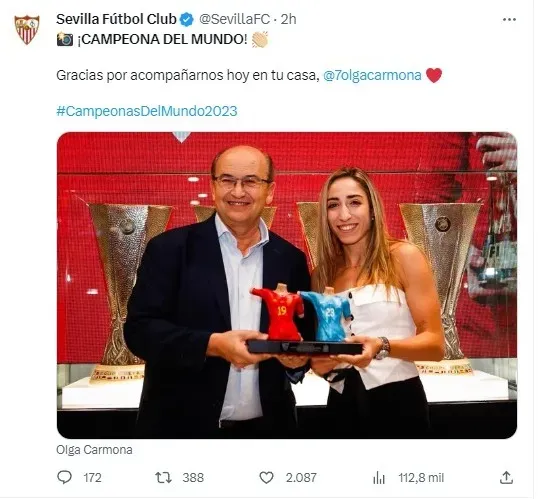Open the view analytics bars icon
The height and width of the screenshot is (499, 538).
click(379, 478)
